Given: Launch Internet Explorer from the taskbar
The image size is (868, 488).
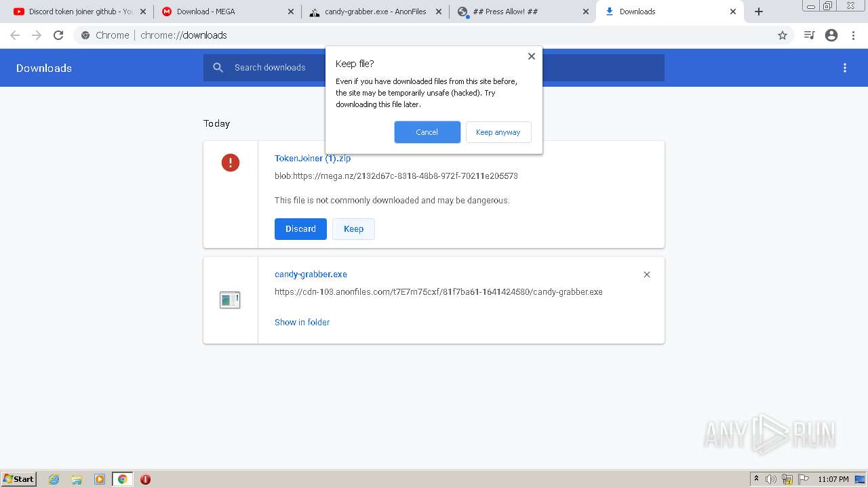Looking at the screenshot, I should tap(54, 479).
